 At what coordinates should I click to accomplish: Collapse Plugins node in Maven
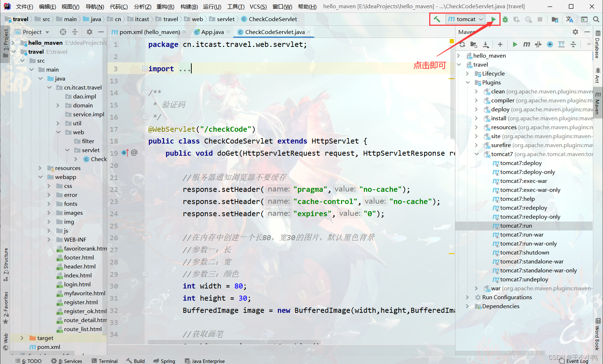(468, 82)
